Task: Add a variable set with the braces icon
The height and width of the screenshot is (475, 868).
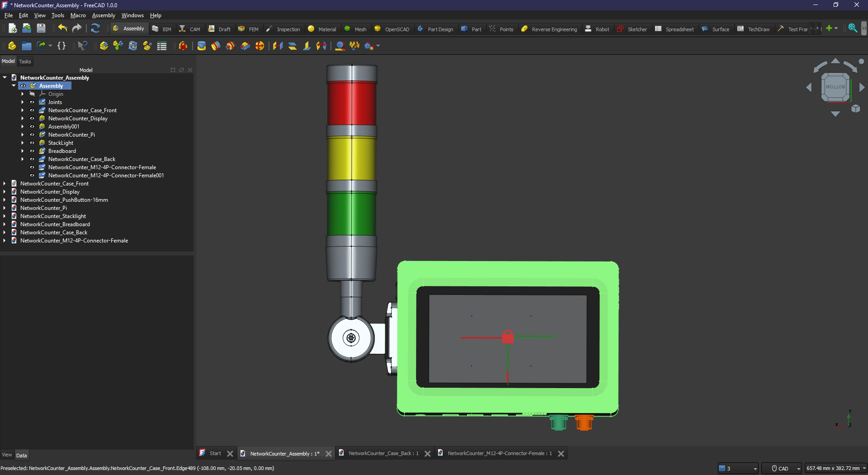Action: (61, 46)
